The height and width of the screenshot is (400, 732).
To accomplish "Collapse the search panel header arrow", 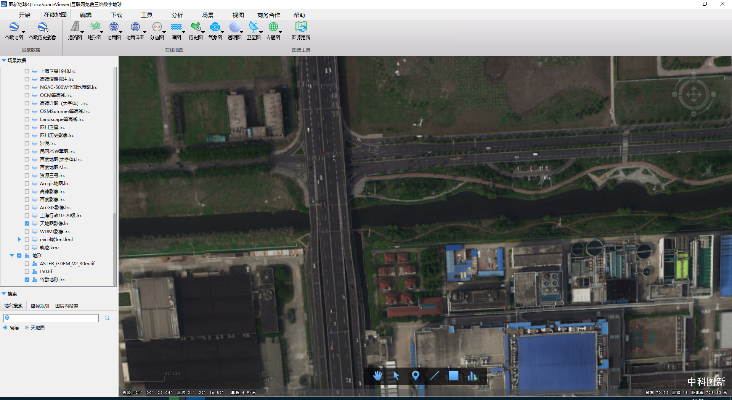I will click(x=4, y=294).
